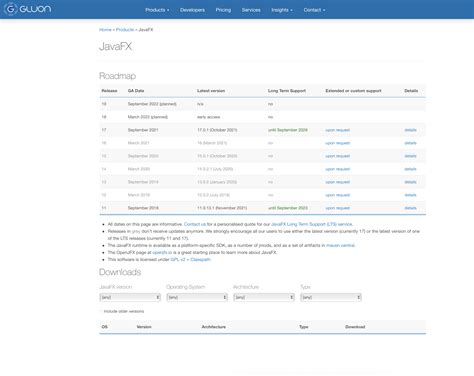Open details for September 2020 release

[x=410, y=156]
